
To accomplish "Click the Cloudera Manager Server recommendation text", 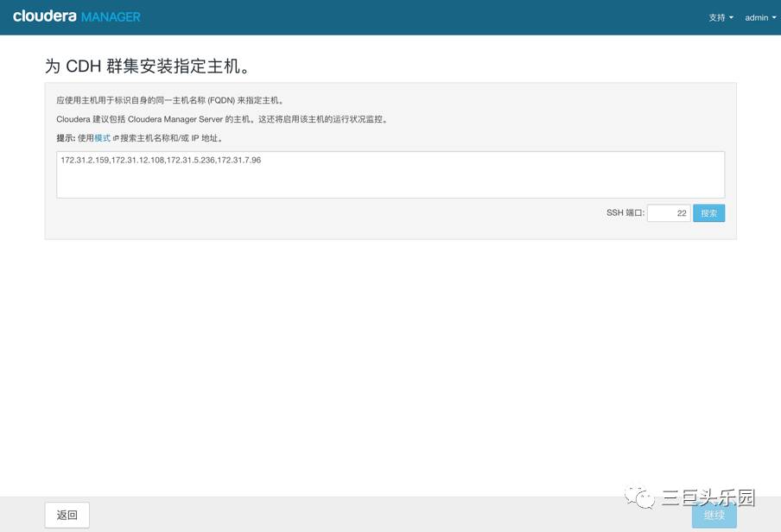I will (222, 119).
